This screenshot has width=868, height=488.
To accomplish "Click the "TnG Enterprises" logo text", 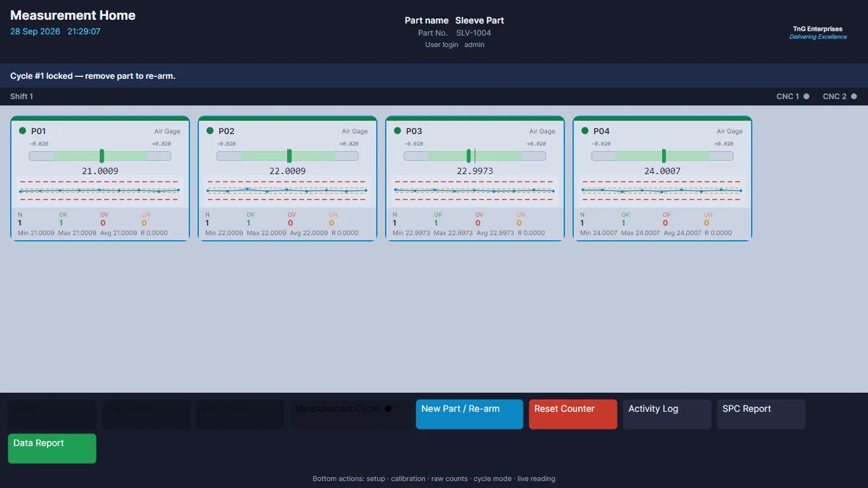I will [818, 29].
